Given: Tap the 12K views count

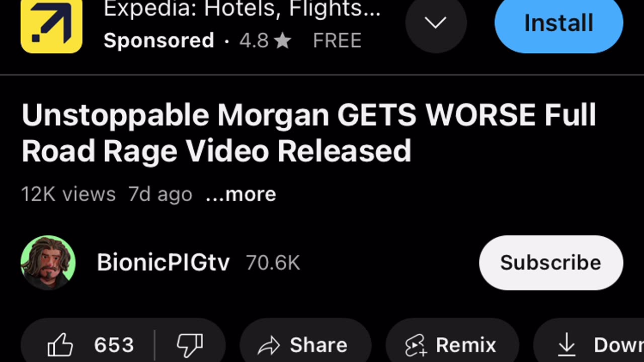Looking at the screenshot, I should pyautogui.click(x=68, y=194).
